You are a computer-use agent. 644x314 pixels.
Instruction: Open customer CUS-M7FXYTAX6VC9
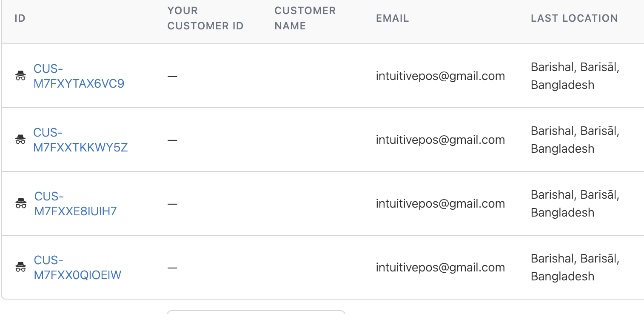(79, 76)
